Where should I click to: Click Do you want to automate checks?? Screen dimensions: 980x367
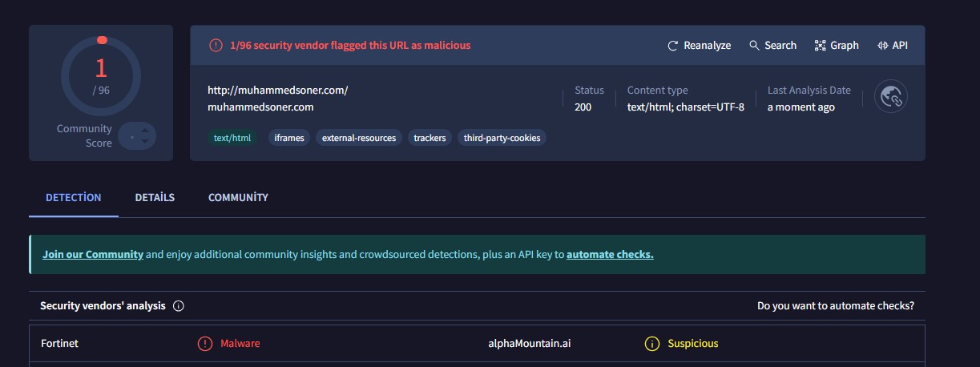click(x=836, y=306)
